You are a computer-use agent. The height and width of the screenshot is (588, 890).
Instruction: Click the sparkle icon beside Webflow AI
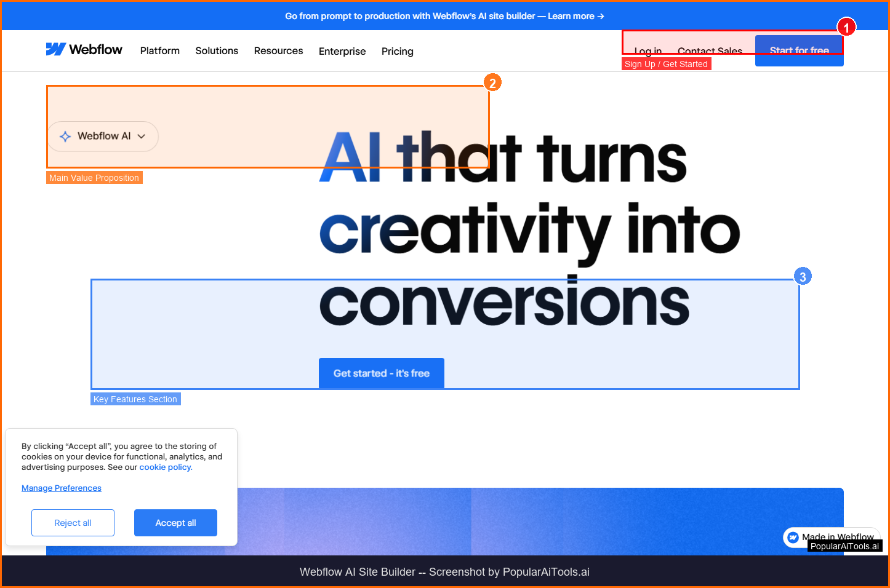[65, 137]
